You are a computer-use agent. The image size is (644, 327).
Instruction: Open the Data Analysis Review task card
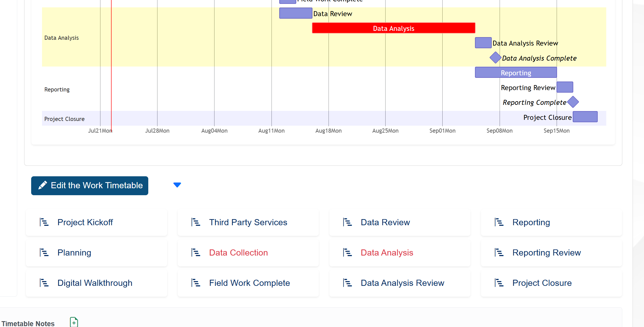click(x=402, y=283)
